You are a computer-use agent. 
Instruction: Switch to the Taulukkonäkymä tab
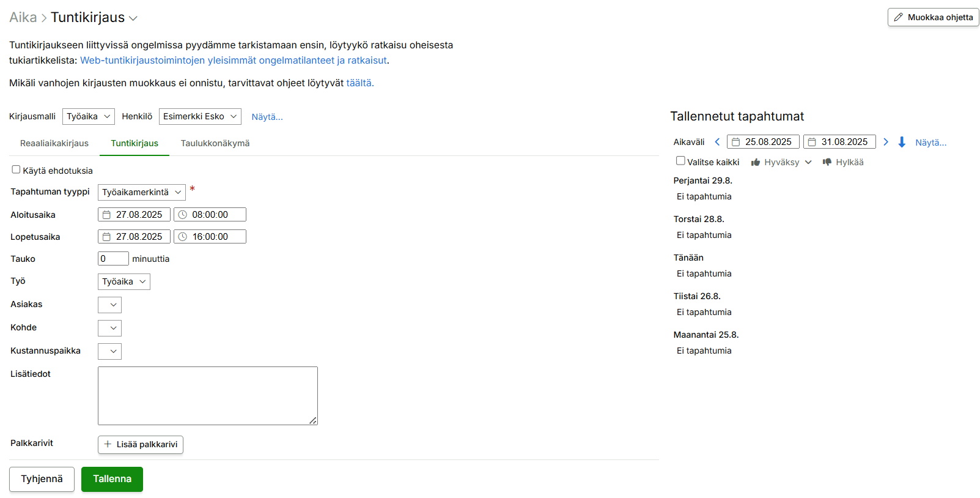[x=215, y=143]
